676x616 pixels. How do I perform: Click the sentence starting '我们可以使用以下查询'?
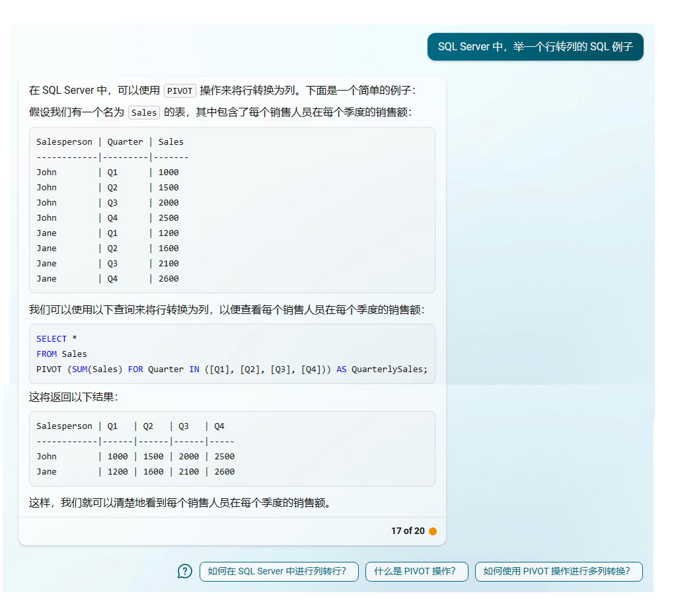(227, 310)
